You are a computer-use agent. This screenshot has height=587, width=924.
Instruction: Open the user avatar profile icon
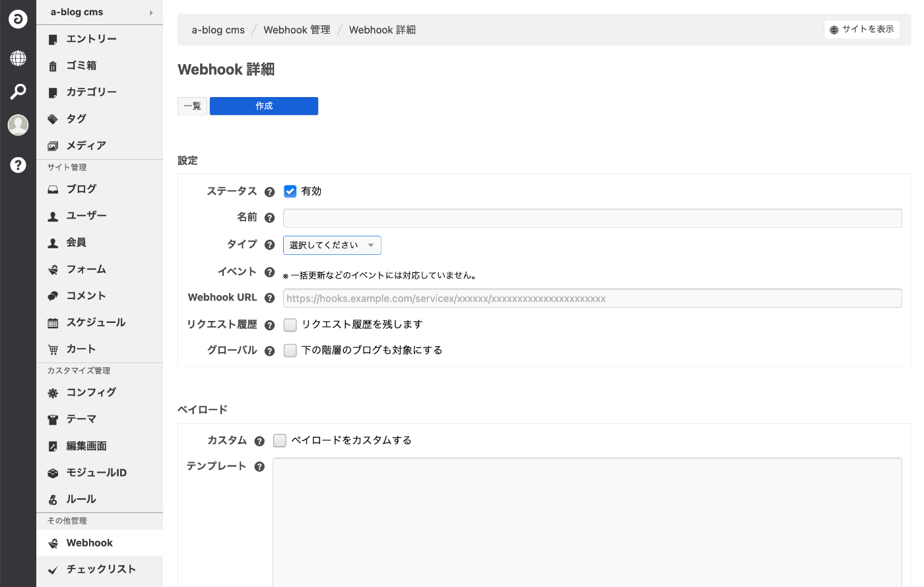[18, 124]
